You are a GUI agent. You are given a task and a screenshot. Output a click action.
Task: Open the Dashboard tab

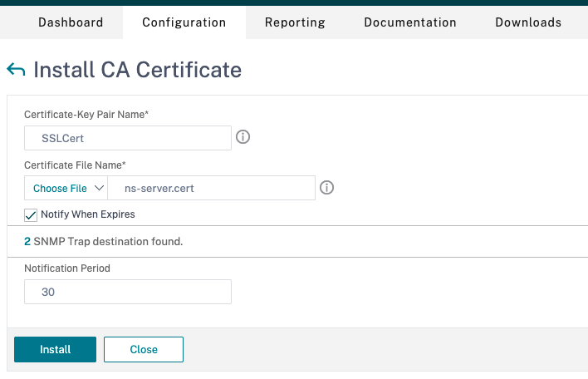(71, 22)
